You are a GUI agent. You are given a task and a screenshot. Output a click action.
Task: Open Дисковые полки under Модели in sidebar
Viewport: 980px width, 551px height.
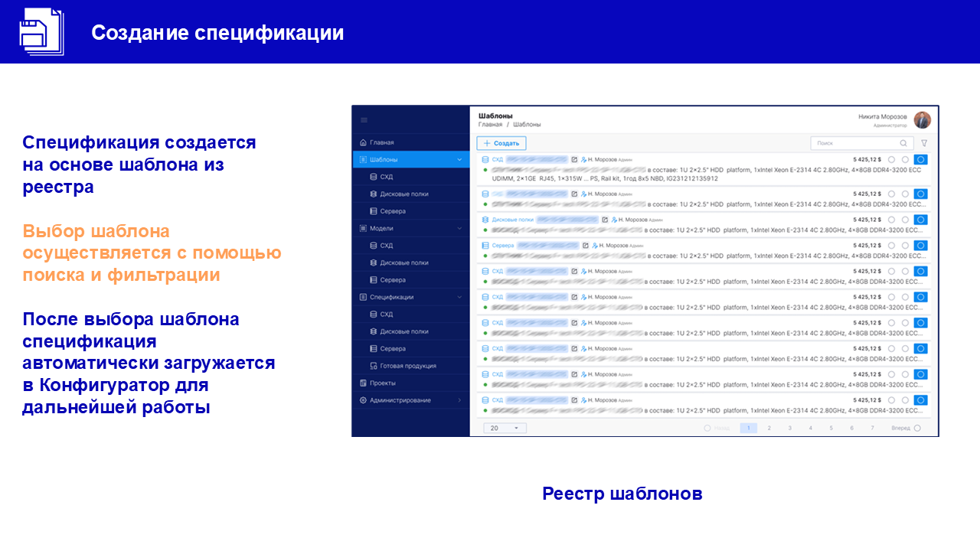click(x=411, y=262)
